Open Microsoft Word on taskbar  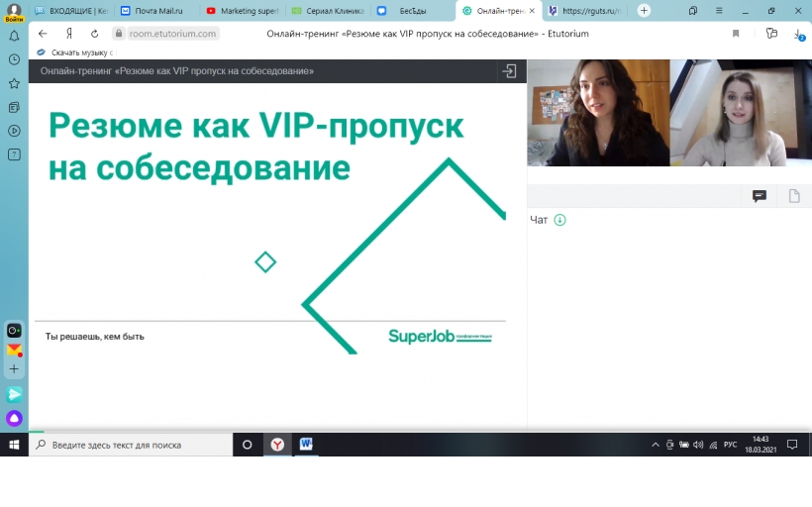pyautogui.click(x=306, y=445)
